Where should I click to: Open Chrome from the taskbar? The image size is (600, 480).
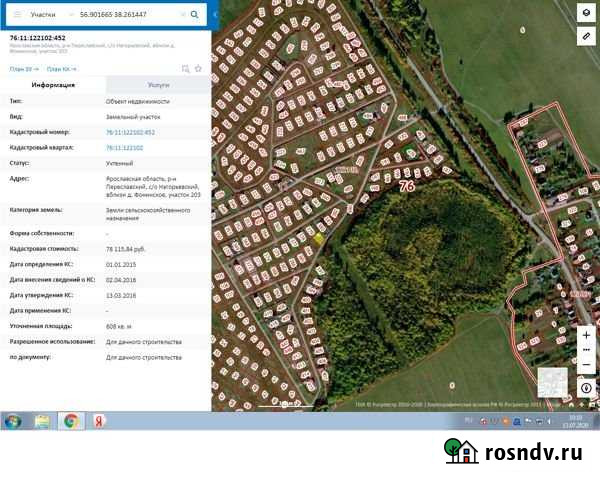click(x=72, y=421)
